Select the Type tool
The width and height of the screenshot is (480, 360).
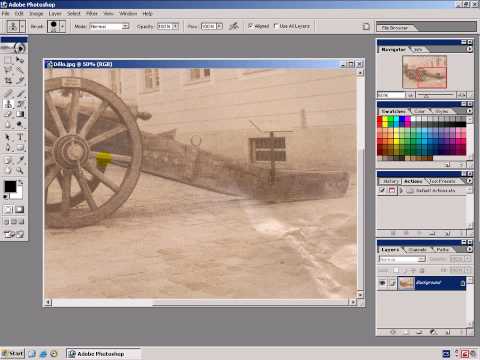coord(20,137)
